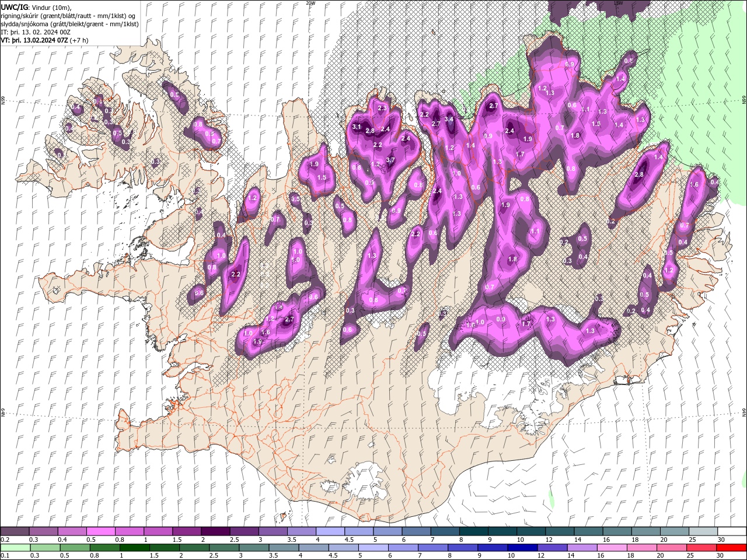Click the dusky mauve 0.2–0.3 snow legend swatch
Image resolution: width=747 pixels, height=560 pixels.
click(15, 531)
